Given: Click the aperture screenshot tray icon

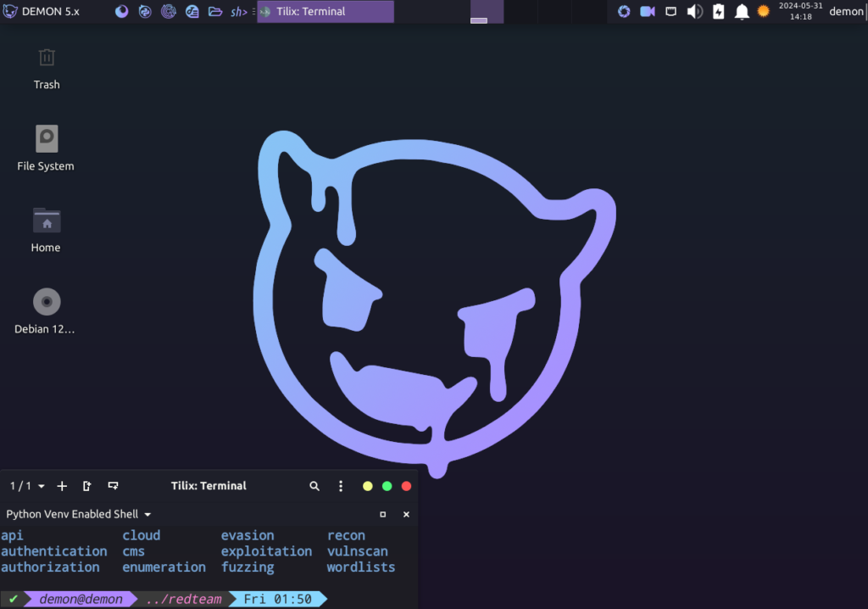Looking at the screenshot, I should [x=624, y=11].
